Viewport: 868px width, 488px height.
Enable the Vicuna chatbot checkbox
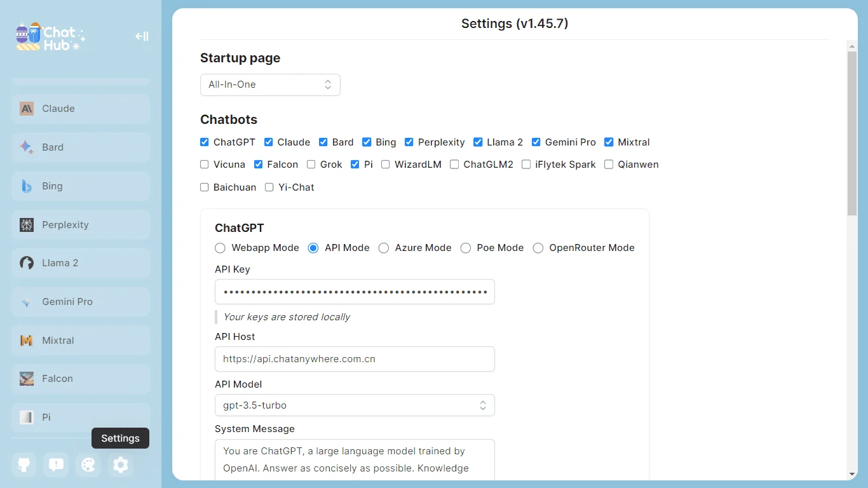point(205,165)
